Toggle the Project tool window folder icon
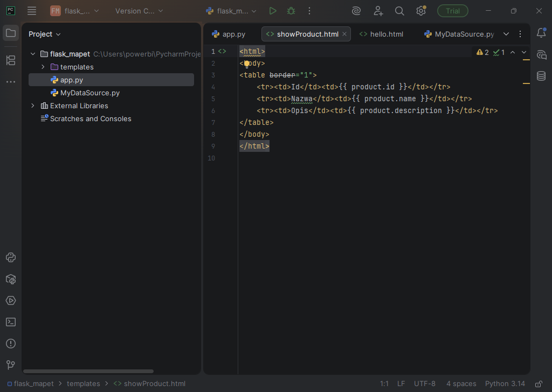Image resolution: width=552 pixels, height=392 pixels. 11,33
